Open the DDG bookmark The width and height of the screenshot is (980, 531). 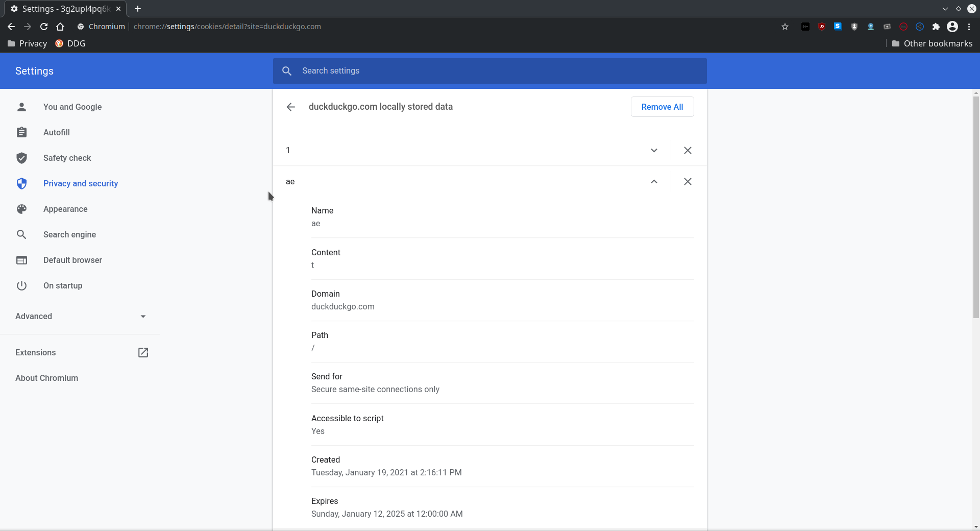coord(70,43)
